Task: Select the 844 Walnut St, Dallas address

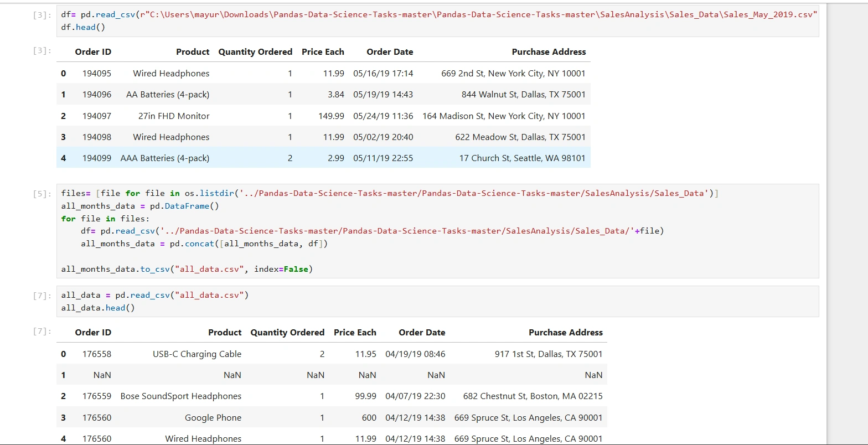Action: pyautogui.click(x=523, y=95)
